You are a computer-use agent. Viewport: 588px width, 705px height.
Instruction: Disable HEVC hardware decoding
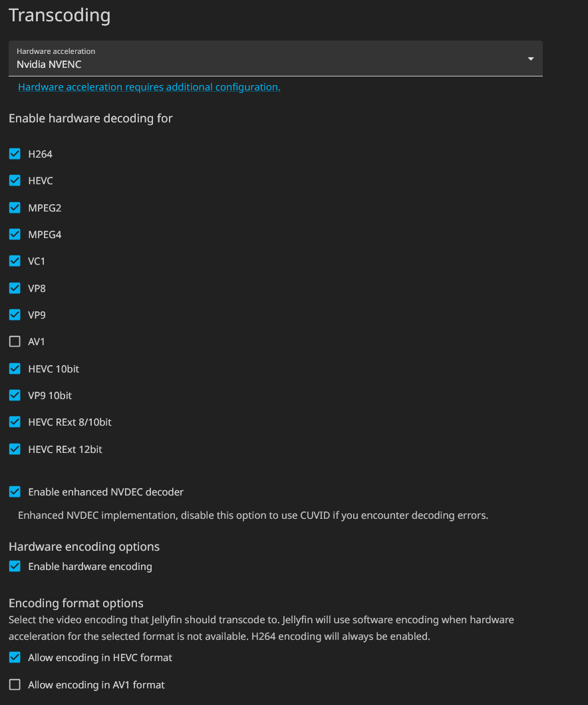tap(15, 180)
